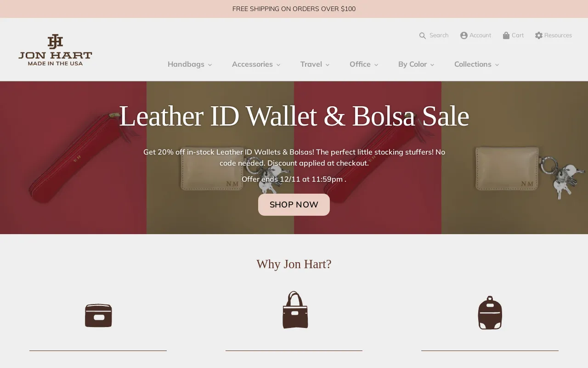Viewport: 588px width, 368px height.
Task: Expand the Accessories dropdown arrow
Action: (278, 65)
